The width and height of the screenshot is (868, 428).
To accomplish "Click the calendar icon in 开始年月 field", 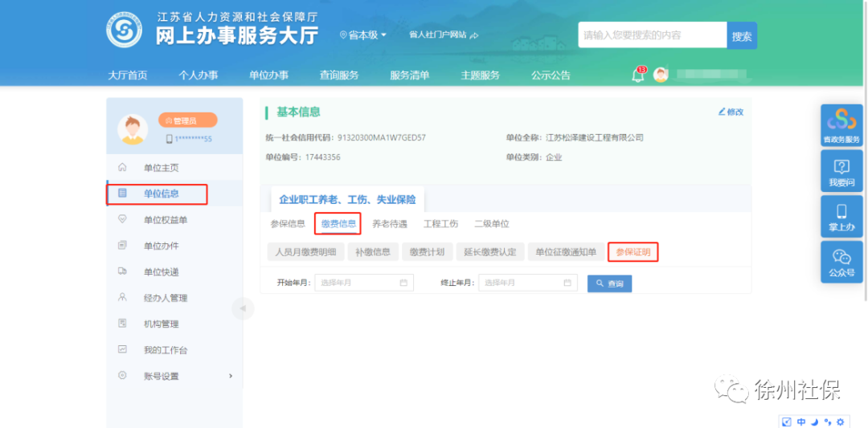I will click(x=403, y=283).
